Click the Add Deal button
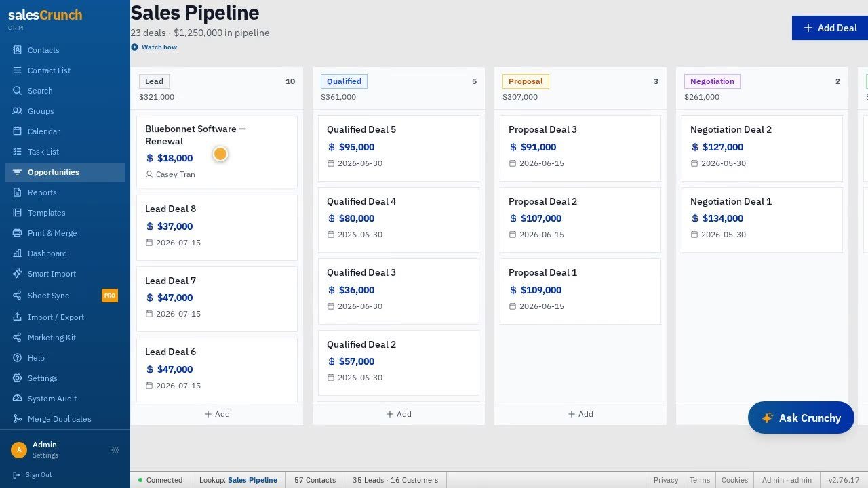The image size is (868, 488). click(830, 28)
